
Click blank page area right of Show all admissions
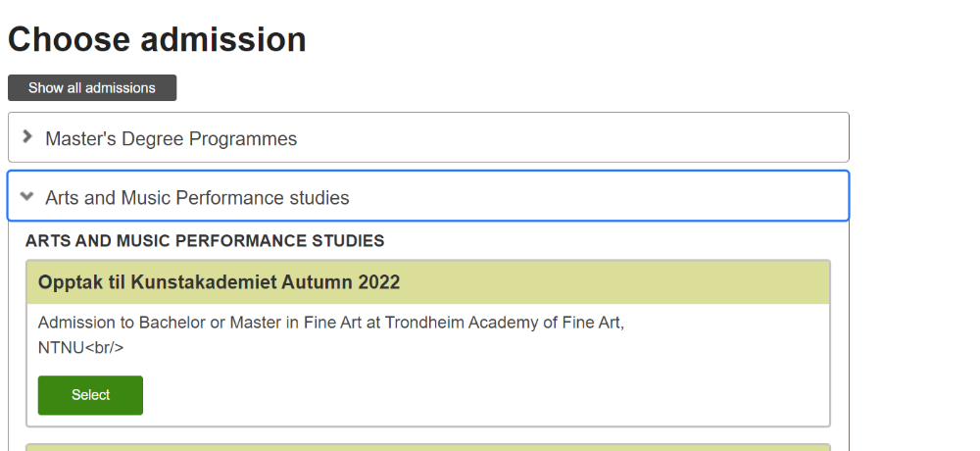coord(490,88)
